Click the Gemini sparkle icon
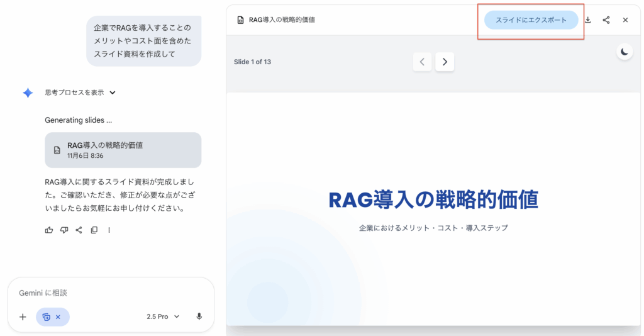Screen dimensions: 644x336 pos(28,93)
